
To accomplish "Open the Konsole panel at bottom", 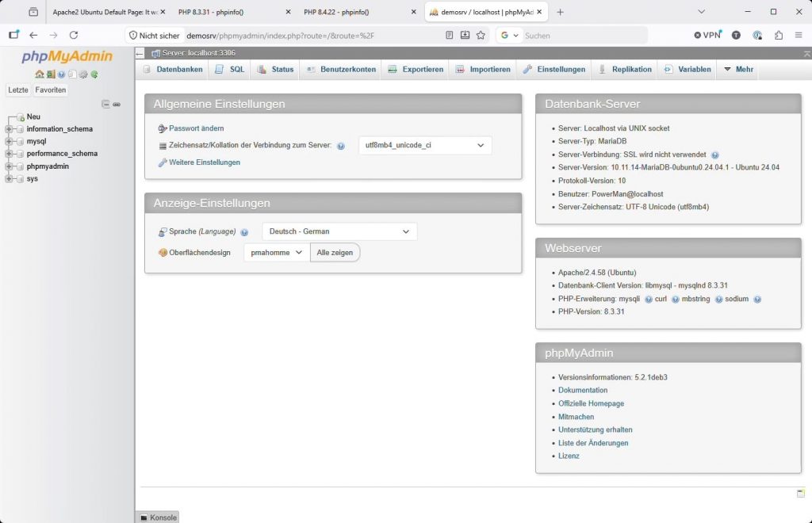I will pyautogui.click(x=158, y=517).
